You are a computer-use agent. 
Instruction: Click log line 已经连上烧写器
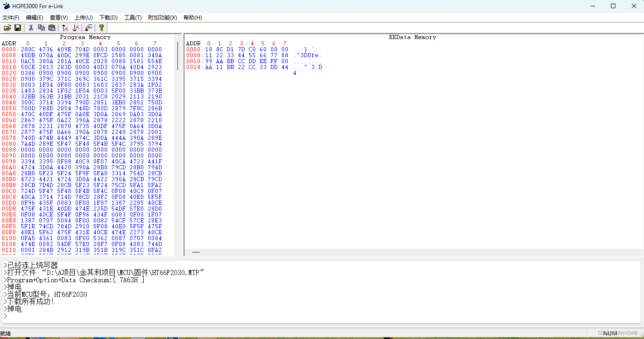31,265
